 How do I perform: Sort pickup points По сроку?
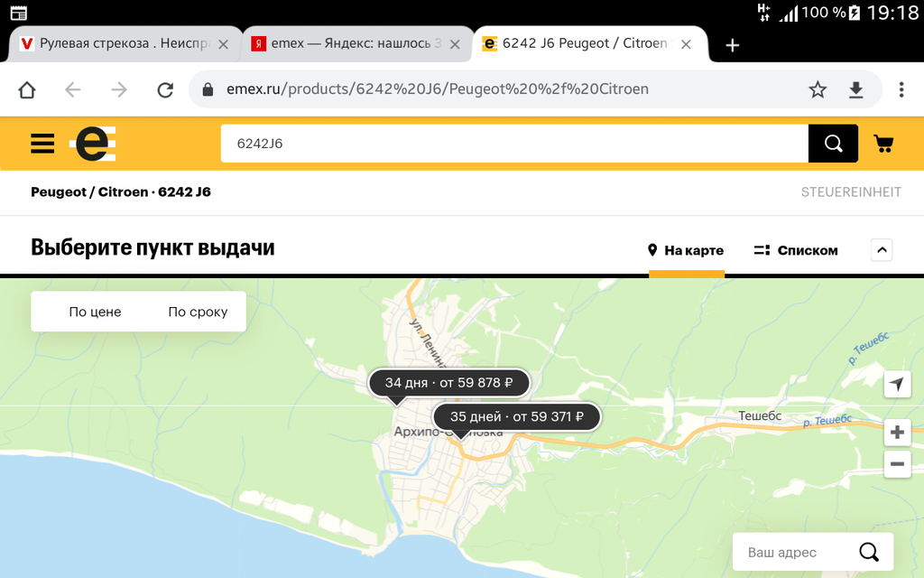pyautogui.click(x=198, y=312)
